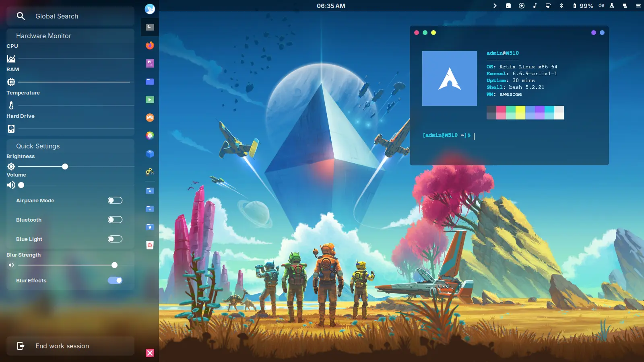
Task: Click the CPU graph icon in Hardware Monitor
Action: pyautogui.click(x=11, y=59)
